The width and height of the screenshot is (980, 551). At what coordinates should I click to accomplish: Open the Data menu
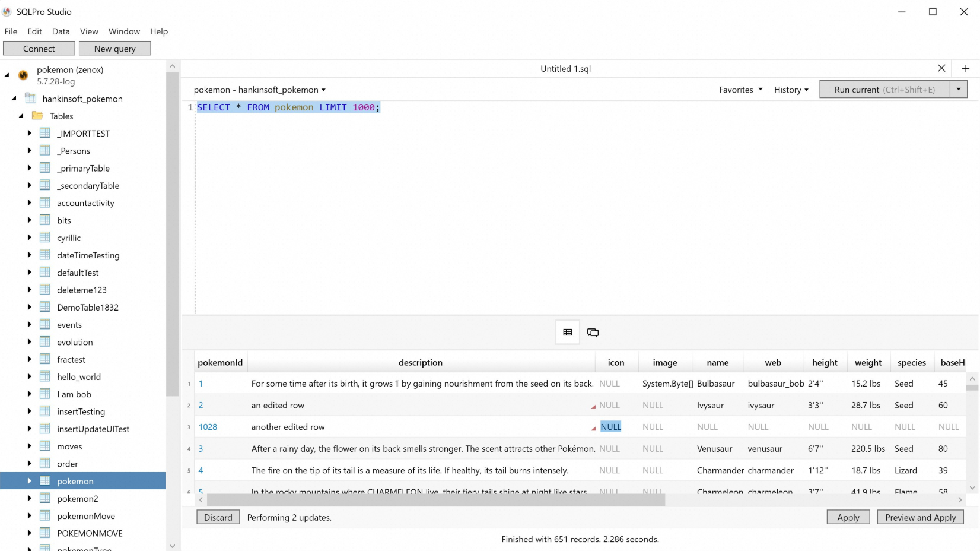tap(61, 31)
